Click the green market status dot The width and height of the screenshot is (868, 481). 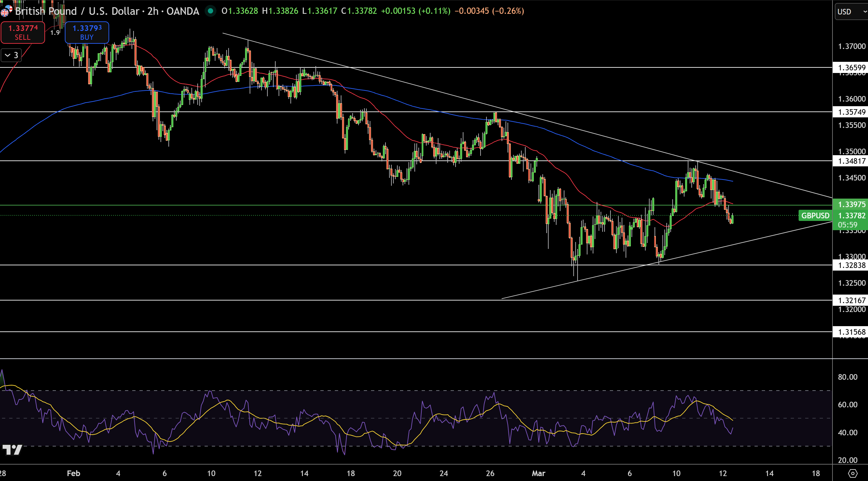pos(211,11)
